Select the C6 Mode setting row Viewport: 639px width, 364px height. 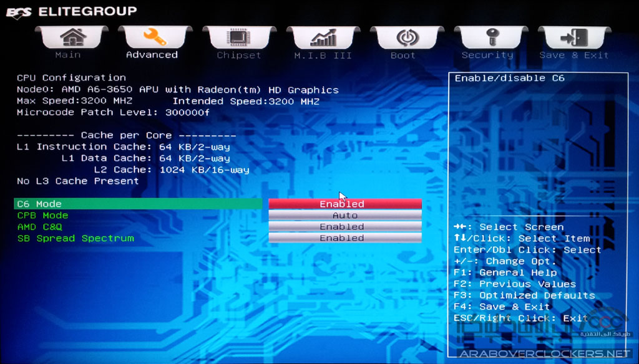137,204
